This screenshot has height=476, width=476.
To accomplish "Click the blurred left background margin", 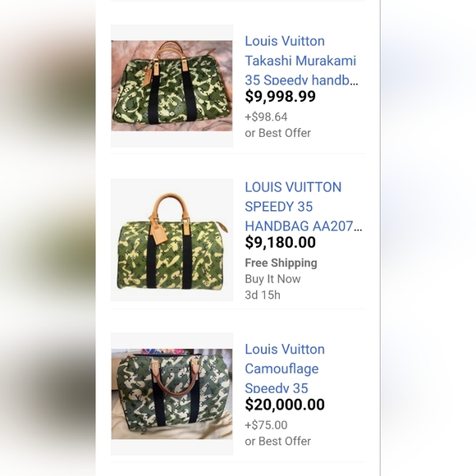I will tap(48, 238).
